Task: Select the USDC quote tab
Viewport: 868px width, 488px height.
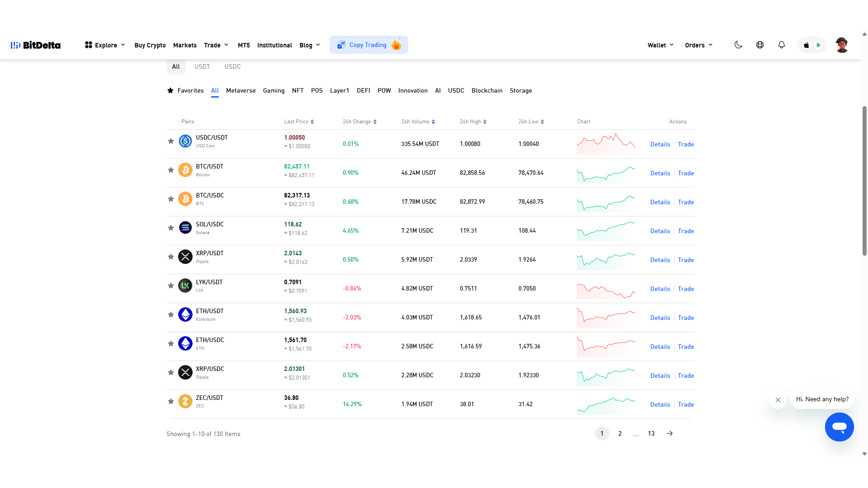Action: tap(232, 66)
